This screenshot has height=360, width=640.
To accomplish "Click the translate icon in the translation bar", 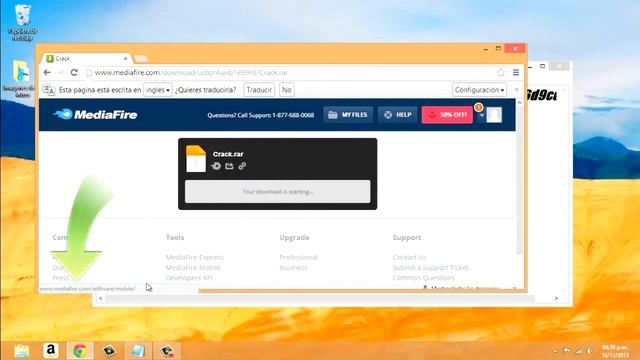I will [x=49, y=90].
